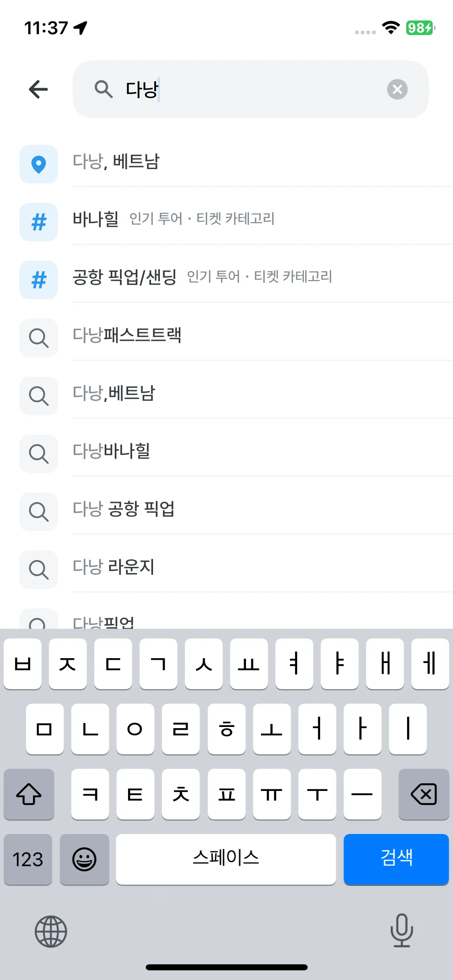Image resolution: width=453 pixels, height=980 pixels.
Task: Select the 다낭 공항 픽업 suggestion
Action: pyautogui.click(x=124, y=509)
